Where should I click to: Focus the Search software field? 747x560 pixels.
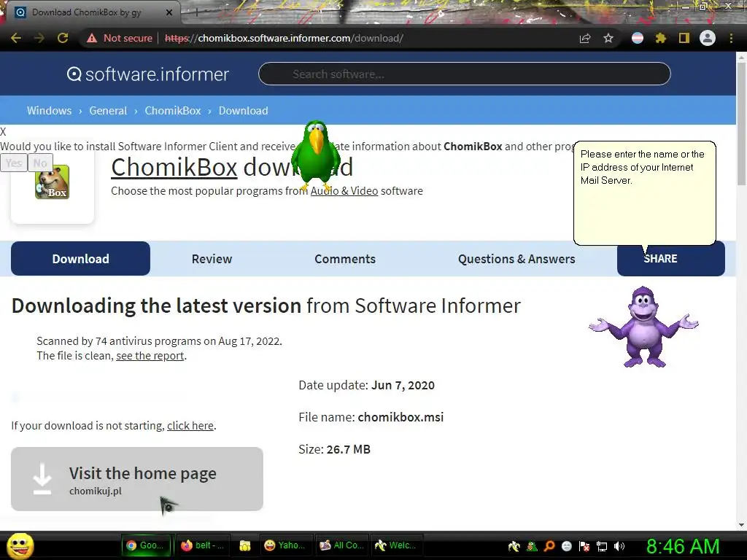(x=465, y=74)
